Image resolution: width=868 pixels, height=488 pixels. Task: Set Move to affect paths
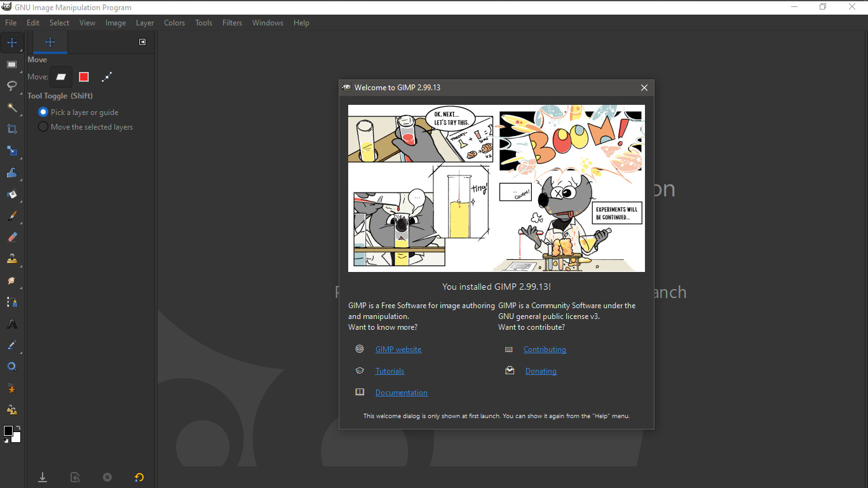pyautogui.click(x=107, y=77)
